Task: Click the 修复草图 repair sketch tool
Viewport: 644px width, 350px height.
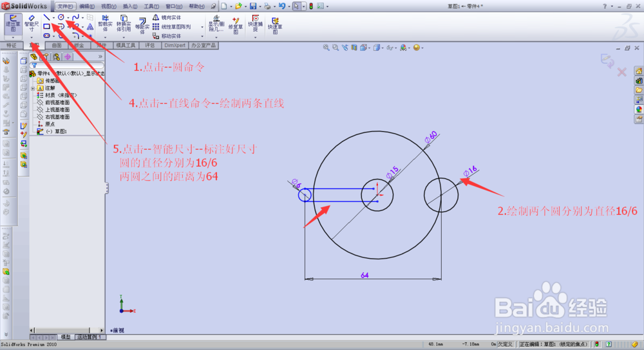Action: 236,26
